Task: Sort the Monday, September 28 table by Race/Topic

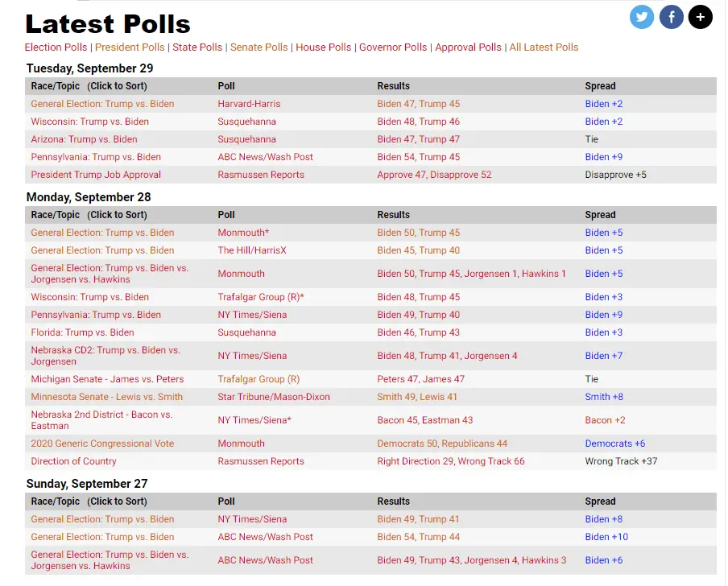Action: 89,215
